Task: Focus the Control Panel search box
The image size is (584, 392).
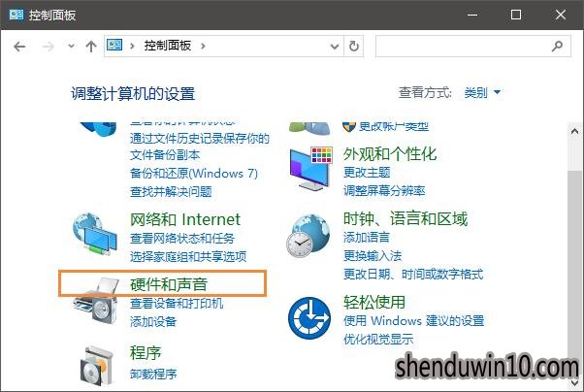Action: point(473,47)
